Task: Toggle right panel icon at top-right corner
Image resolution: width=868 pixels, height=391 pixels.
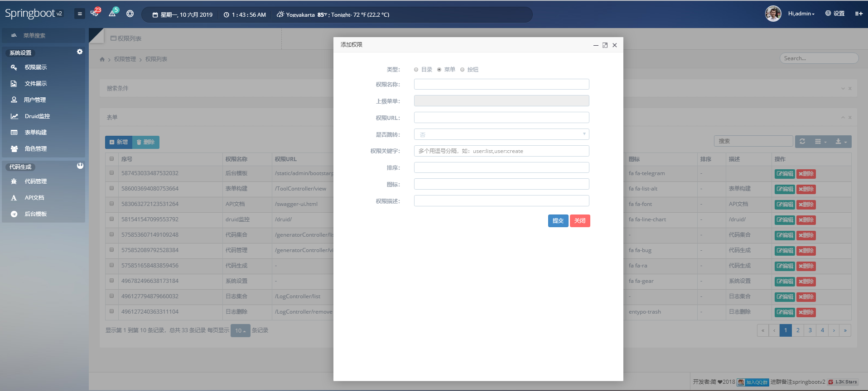Action: 858,14
